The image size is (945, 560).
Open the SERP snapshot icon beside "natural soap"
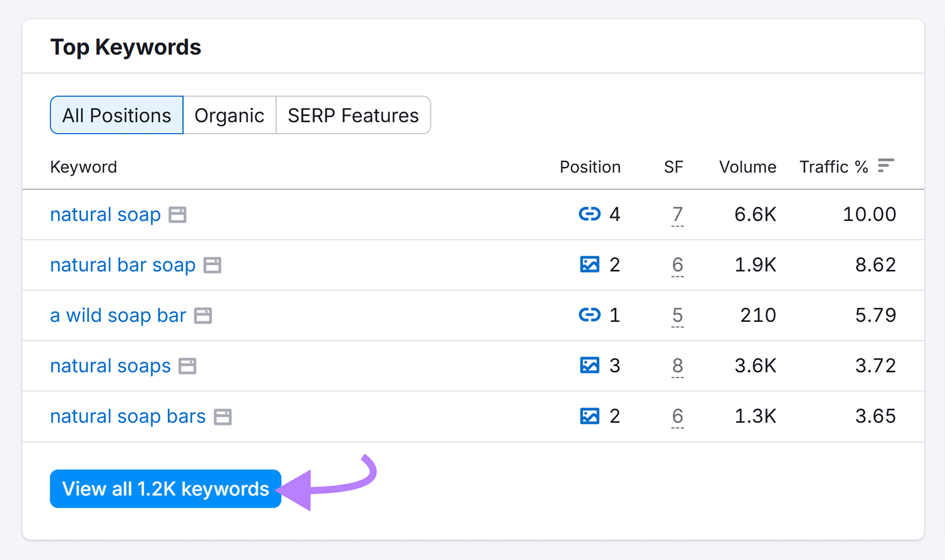[x=177, y=214]
